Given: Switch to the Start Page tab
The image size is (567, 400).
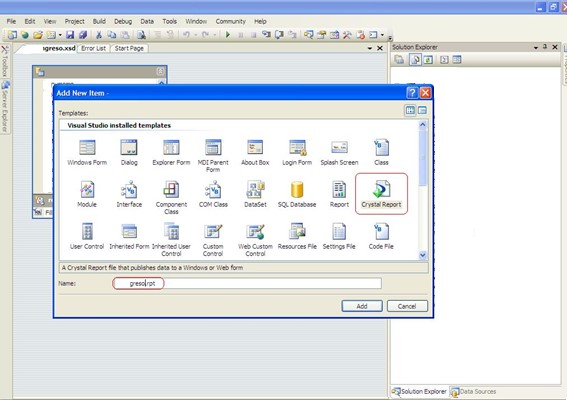Looking at the screenshot, I should 129,48.
